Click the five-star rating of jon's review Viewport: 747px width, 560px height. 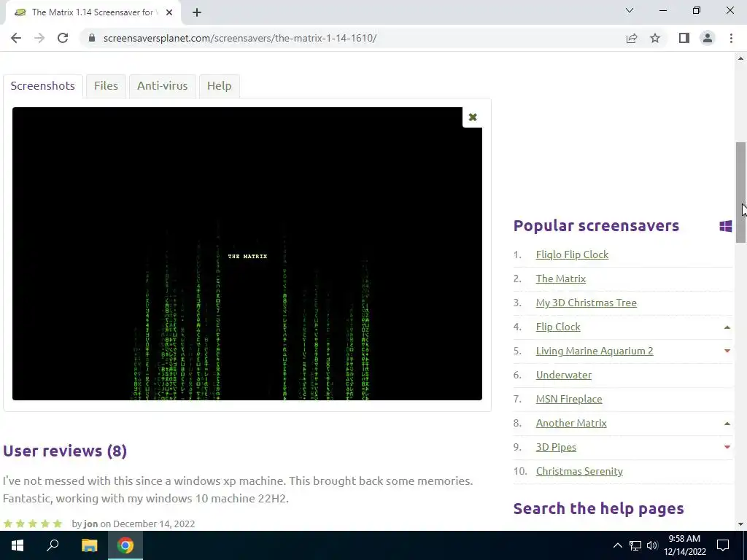[33, 524]
